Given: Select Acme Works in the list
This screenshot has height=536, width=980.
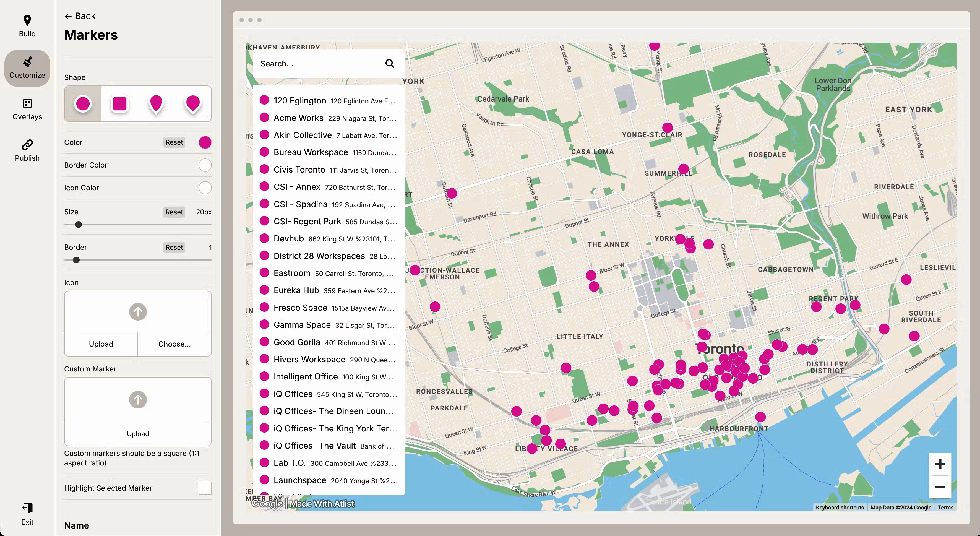Looking at the screenshot, I should tap(329, 118).
